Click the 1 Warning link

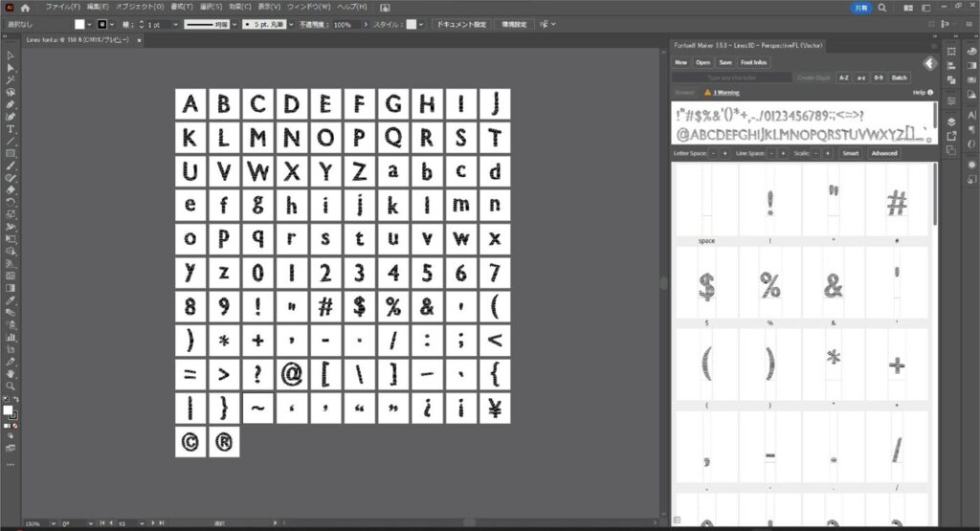click(726, 93)
